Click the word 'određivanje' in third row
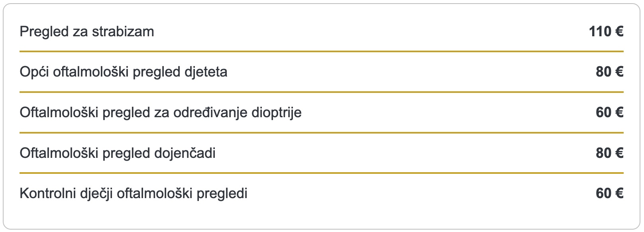The width and height of the screenshot is (644, 232). pos(210,113)
